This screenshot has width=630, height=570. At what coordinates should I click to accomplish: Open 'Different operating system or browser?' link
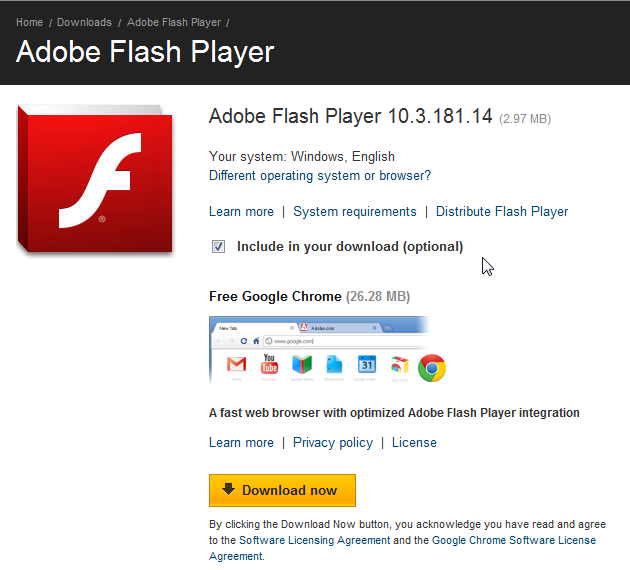coord(320,176)
